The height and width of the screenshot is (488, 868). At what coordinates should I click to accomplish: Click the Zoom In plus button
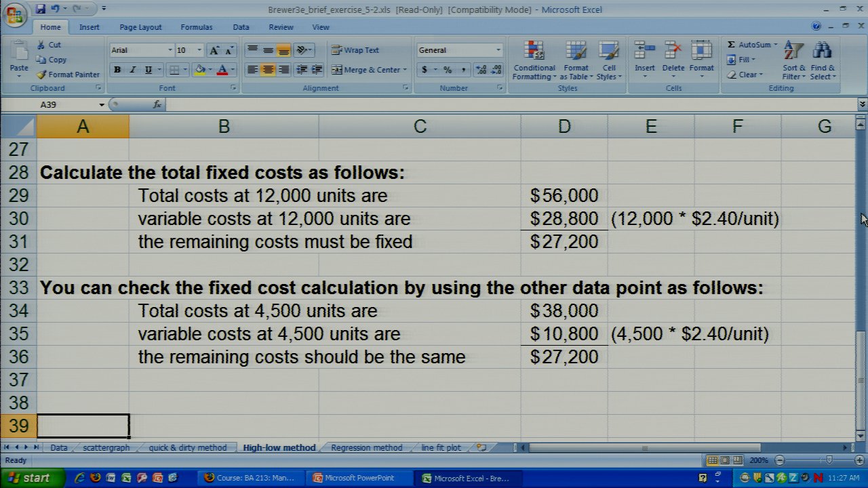click(859, 460)
